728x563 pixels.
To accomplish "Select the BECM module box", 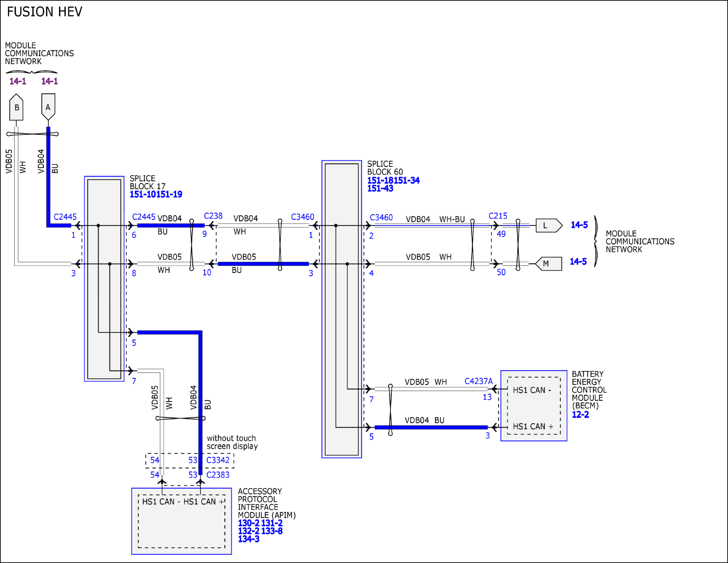I will tap(534, 406).
